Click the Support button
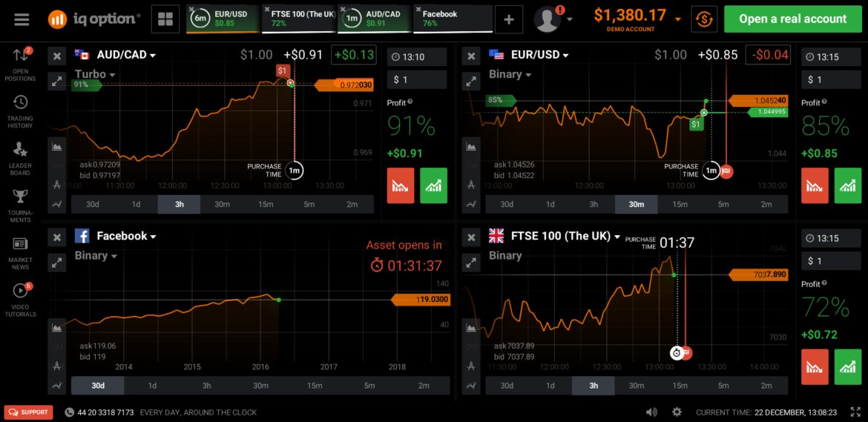The width and height of the screenshot is (868, 422). click(29, 412)
